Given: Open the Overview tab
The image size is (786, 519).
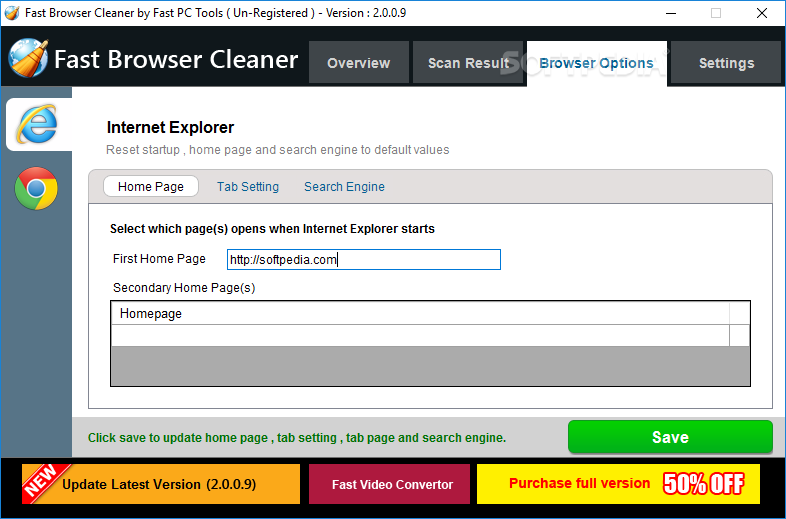Looking at the screenshot, I should 358,63.
